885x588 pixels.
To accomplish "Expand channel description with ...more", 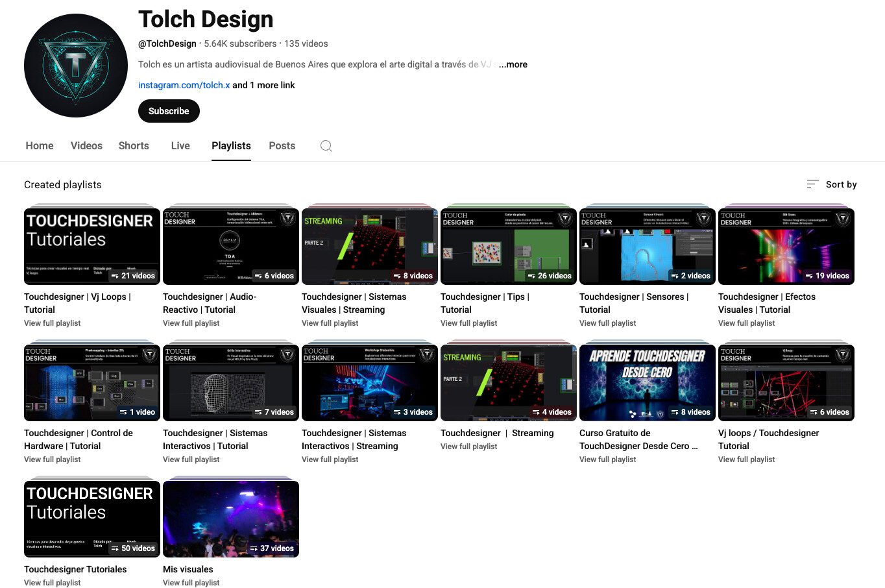I will [513, 64].
